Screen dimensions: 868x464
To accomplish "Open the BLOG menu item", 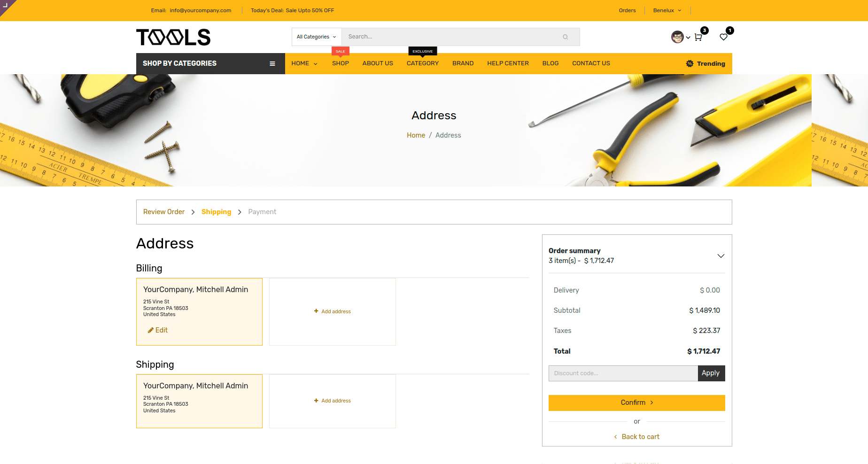I will (x=550, y=63).
